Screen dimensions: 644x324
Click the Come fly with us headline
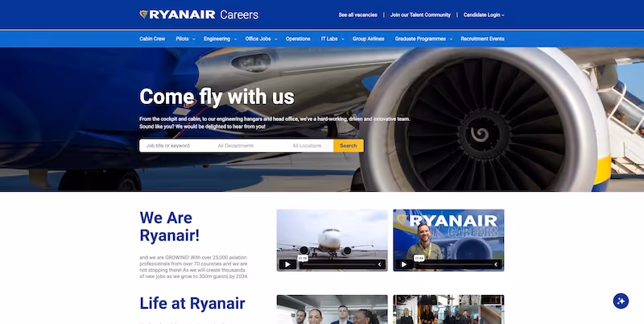[x=217, y=97]
